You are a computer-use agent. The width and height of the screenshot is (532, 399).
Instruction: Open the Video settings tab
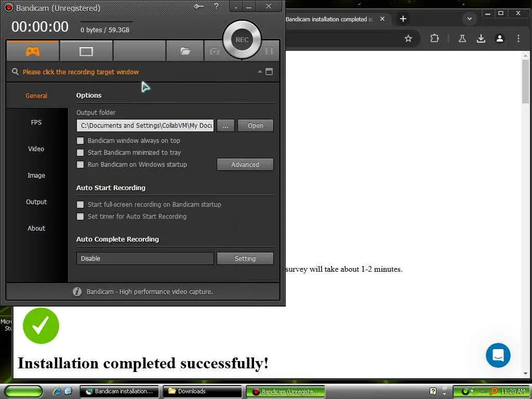36,149
